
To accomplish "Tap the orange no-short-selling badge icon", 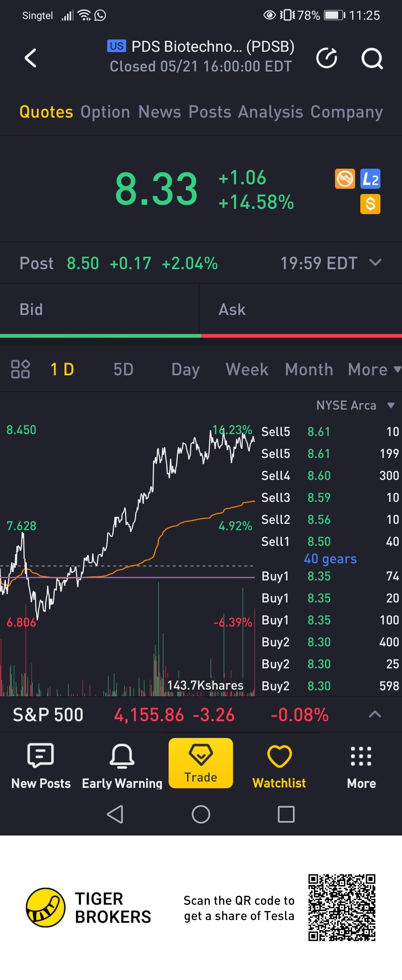I will point(345,179).
